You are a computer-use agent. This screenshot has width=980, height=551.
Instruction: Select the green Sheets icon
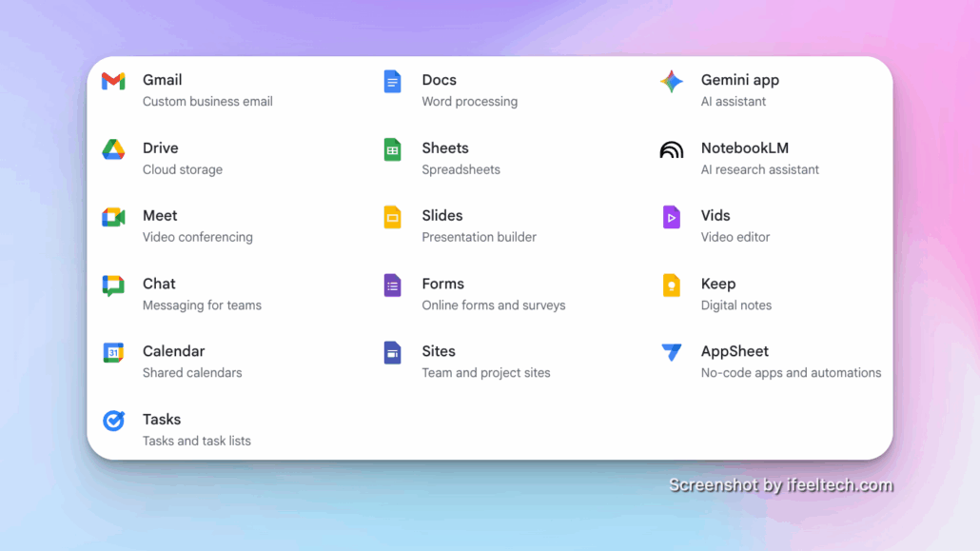(x=392, y=149)
